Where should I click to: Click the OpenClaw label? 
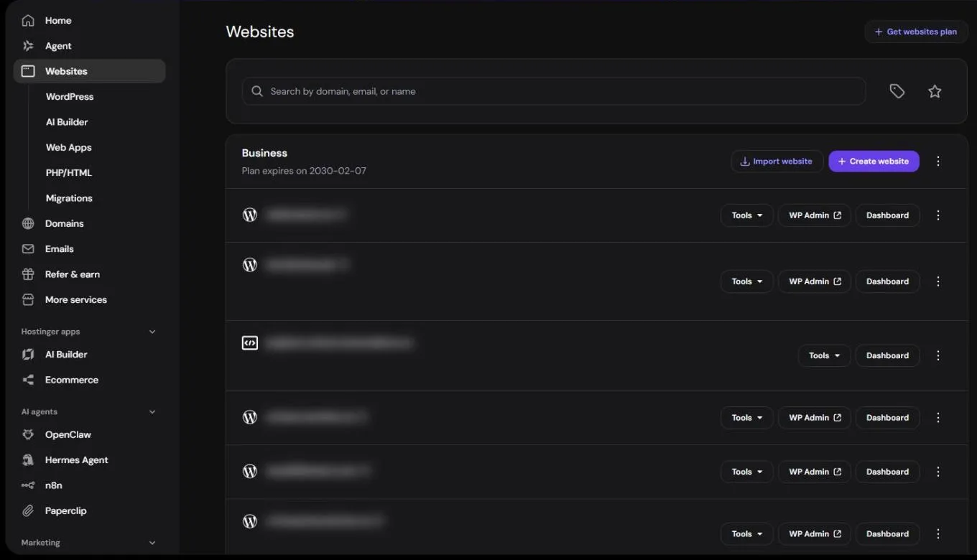pos(68,434)
